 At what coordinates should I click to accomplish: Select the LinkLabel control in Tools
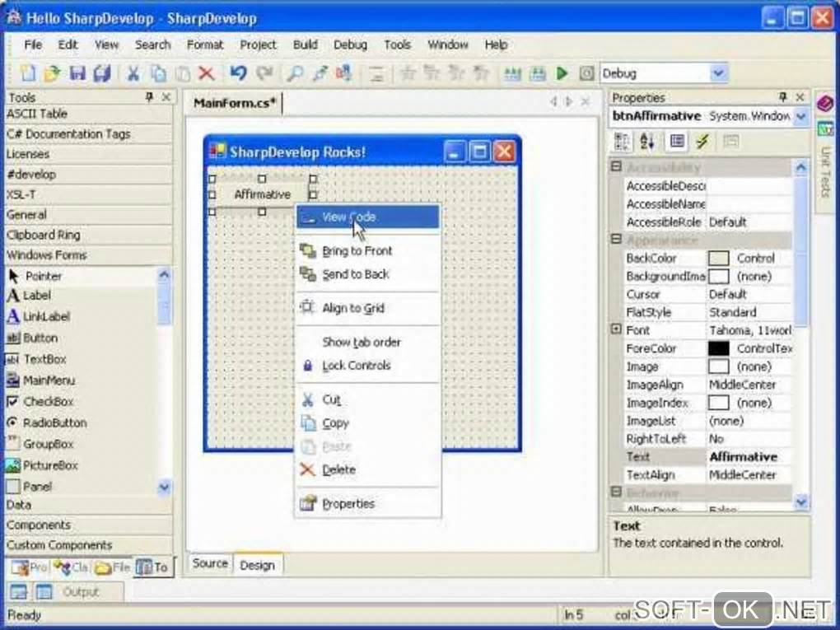point(82,316)
